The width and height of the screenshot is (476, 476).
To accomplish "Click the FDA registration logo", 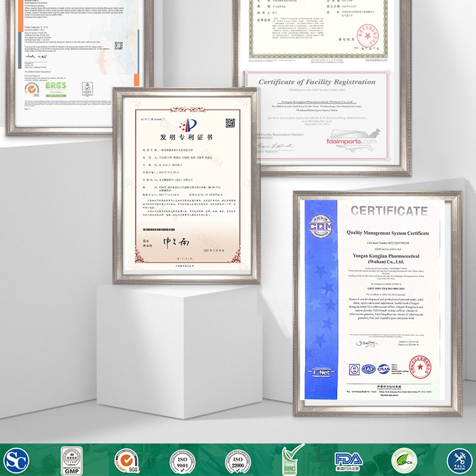I will [348, 461].
